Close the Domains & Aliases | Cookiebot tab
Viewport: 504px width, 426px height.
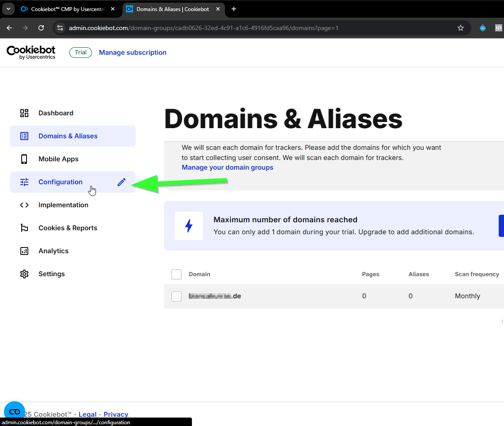pyautogui.click(x=218, y=9)
